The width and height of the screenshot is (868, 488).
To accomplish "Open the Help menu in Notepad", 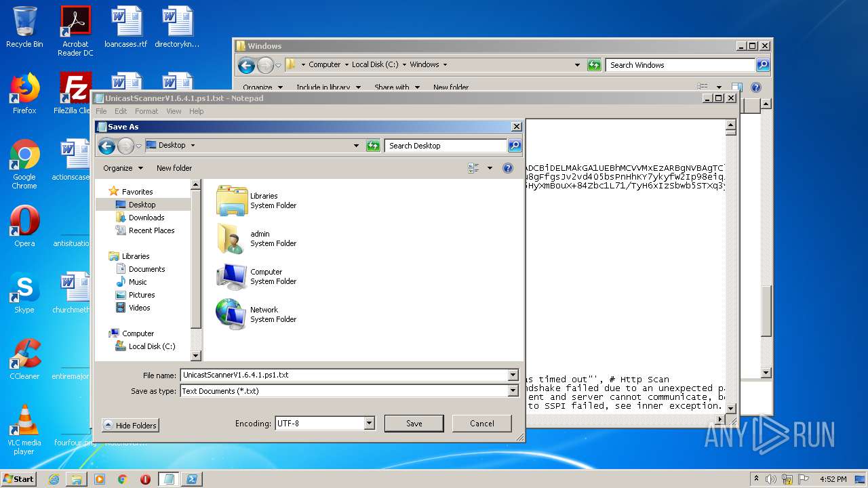I will (x=196, y=111).
